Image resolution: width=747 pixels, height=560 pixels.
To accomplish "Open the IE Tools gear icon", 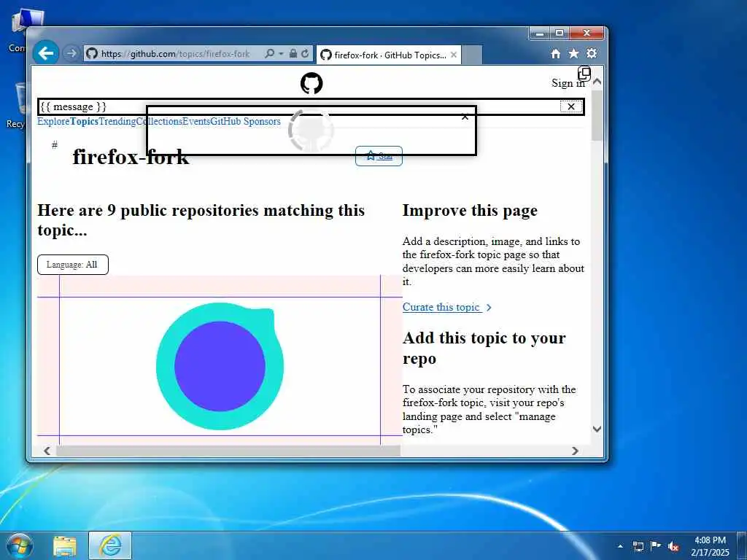I will [x=592, y=53].
